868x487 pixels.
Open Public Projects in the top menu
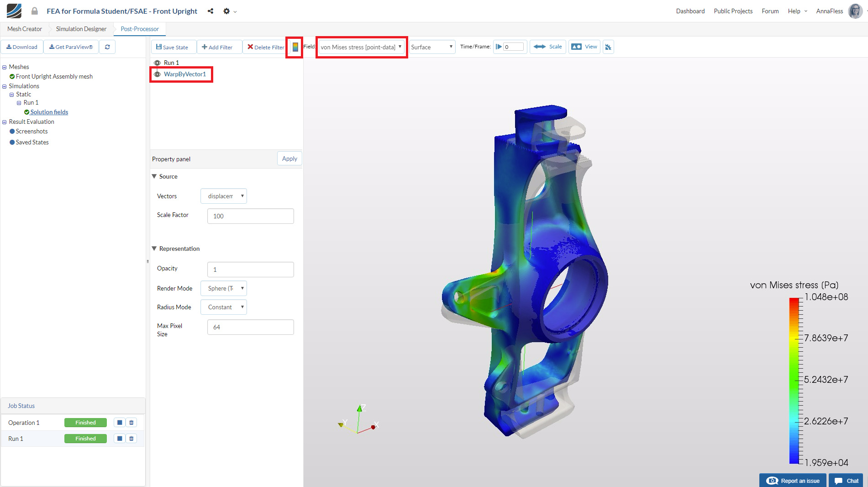[x=733, y=11]
